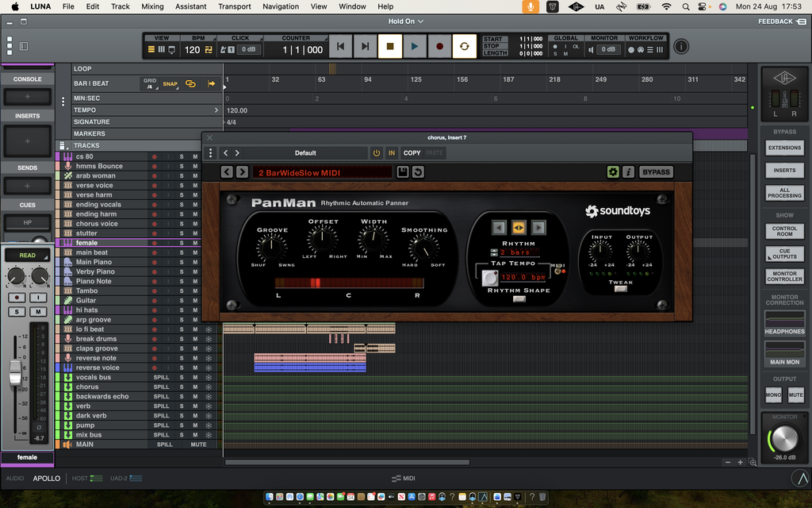Click the female channel volume fader
The width and height of the screenshot is (812, 508).
15,371
